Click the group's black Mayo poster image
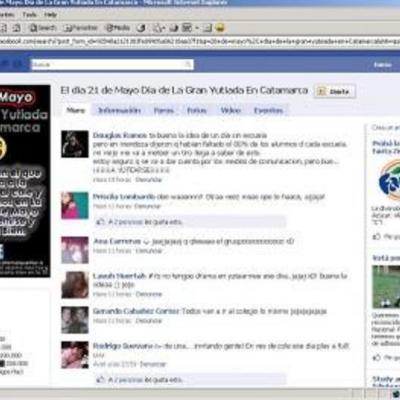This screenshot has width=400, height=400. [x=25, y=181]
